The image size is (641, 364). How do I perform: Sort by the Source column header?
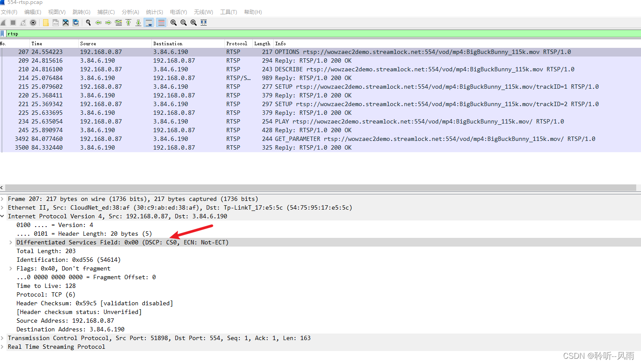(x=114, y=43)
